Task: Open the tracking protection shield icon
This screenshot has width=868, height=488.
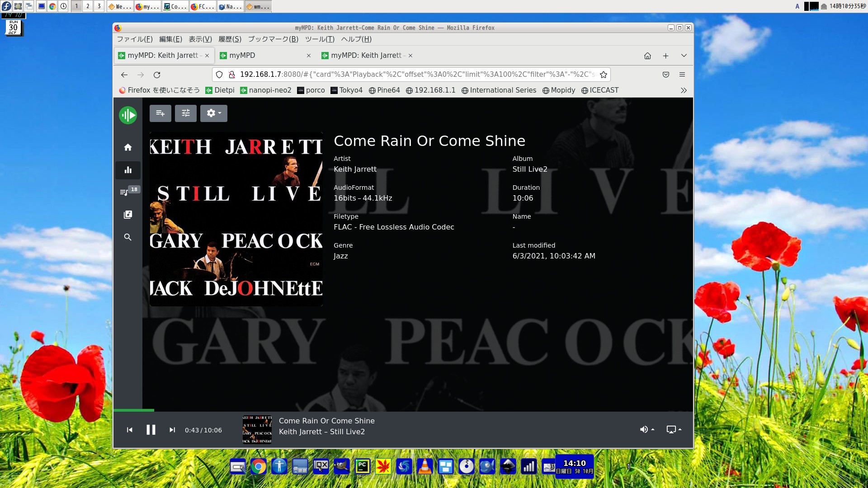Action: [219, 75]
